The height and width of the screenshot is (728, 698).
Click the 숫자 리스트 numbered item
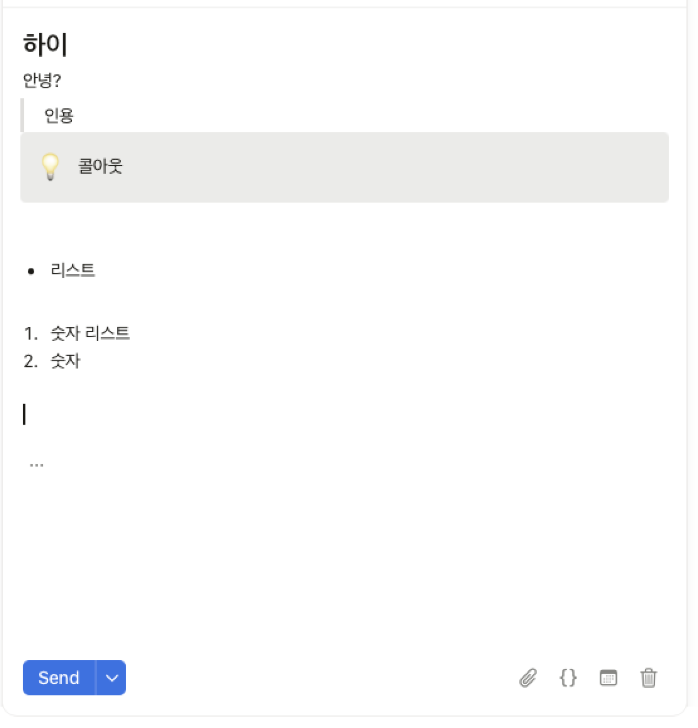90,333
